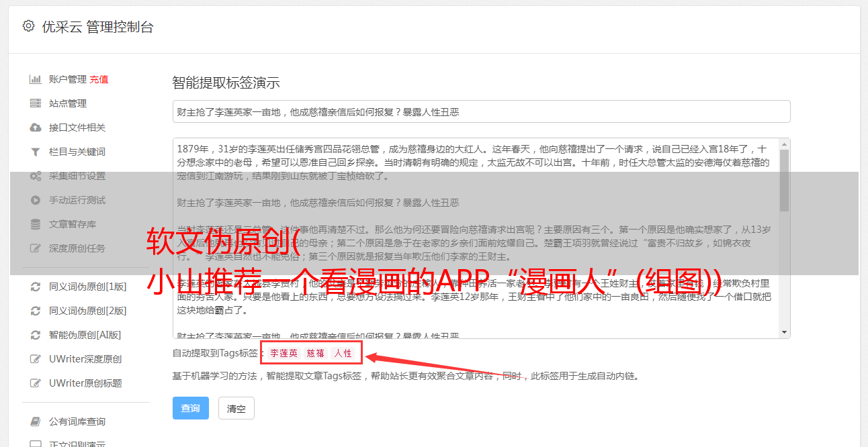
Task: Click the text area scrollbar down arrow
Action: point(784,333)
